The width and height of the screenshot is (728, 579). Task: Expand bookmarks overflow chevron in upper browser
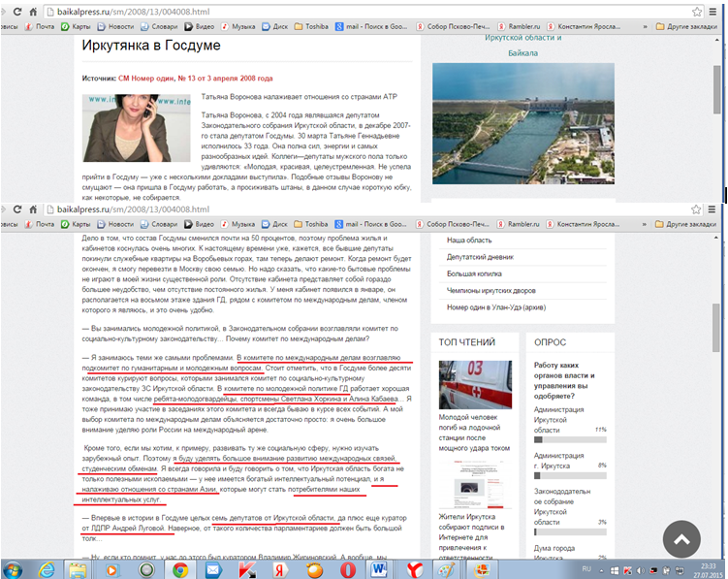coord(645,27)
